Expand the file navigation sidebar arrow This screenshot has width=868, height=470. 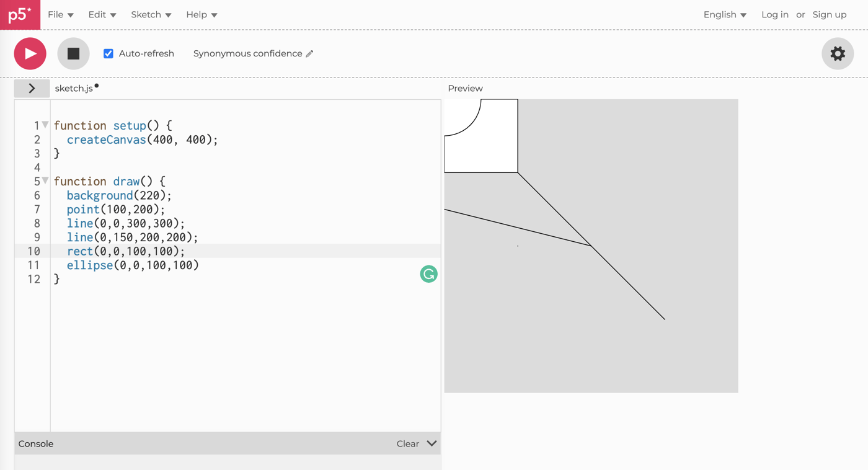click(32, 88)
